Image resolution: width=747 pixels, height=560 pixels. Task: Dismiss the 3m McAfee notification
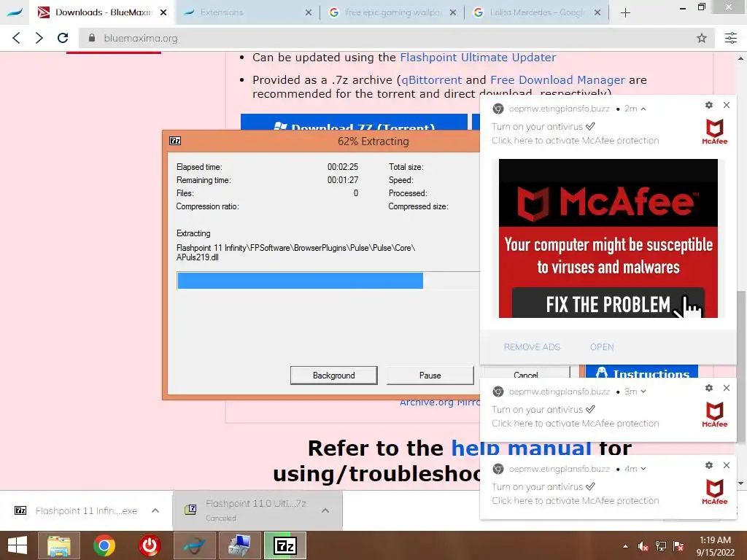727,388
